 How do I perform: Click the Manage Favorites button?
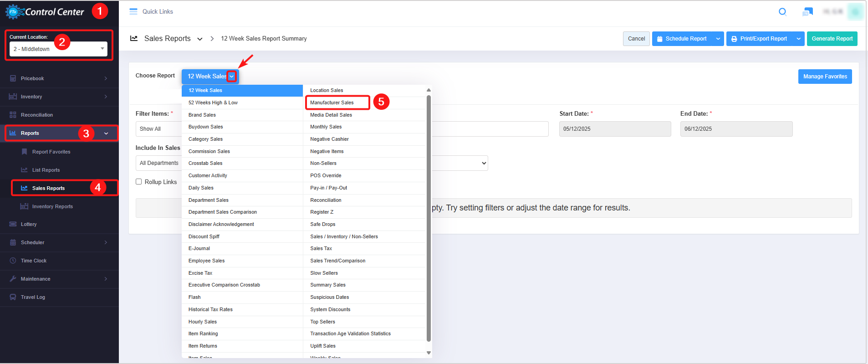825,77
